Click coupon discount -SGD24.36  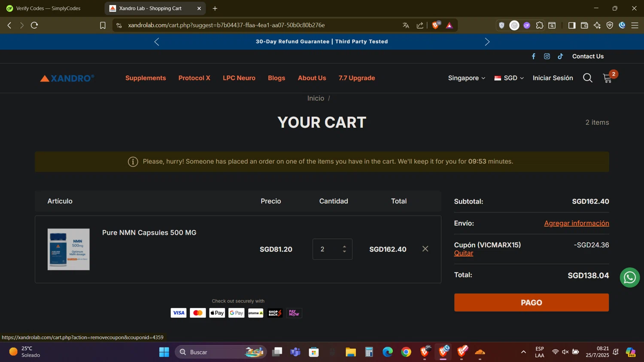pyautogui.click(x=591, y=245)
